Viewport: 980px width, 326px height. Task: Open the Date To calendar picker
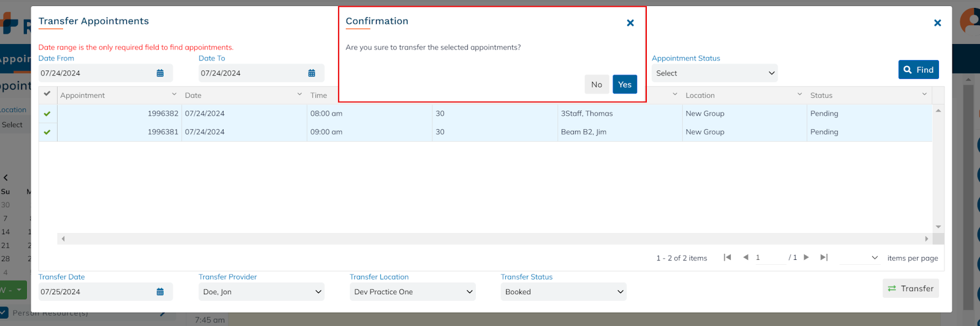311,73
